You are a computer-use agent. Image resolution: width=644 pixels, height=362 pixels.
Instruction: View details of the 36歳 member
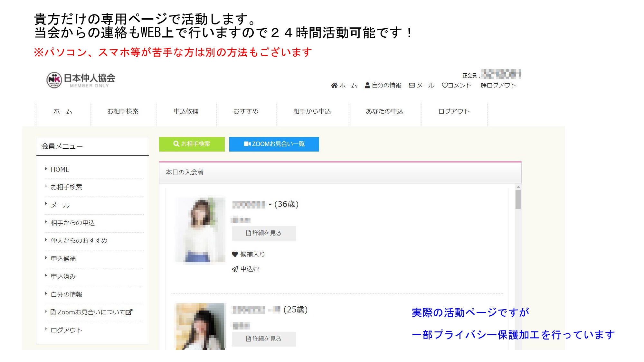[264, 233]
